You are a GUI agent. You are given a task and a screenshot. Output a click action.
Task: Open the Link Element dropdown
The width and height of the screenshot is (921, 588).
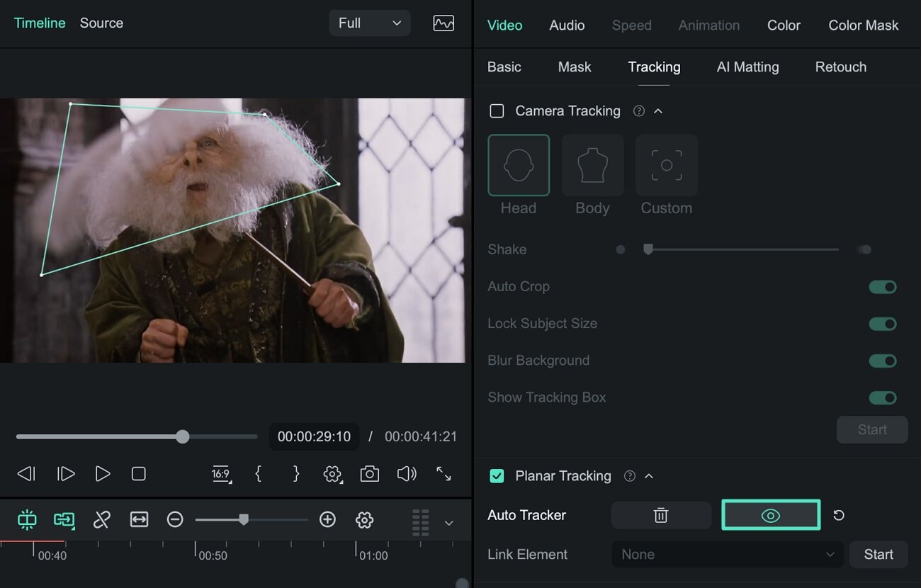click(x=728, y=555)
